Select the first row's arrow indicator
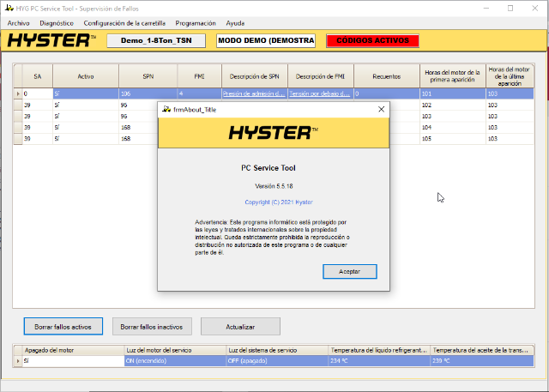 click(x=18, y=93)
